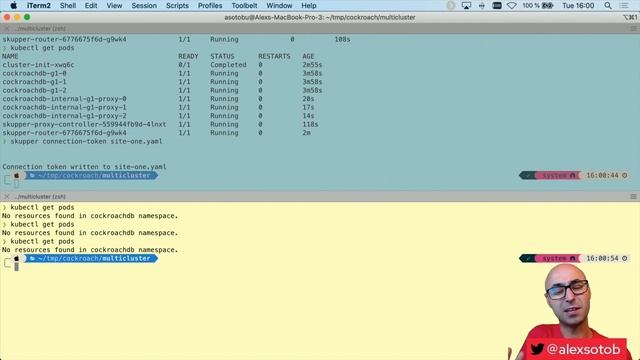Screen dimensions: 640x360
Task: Click the Tue 16:00 clock
Action: pyautogui.click(x=578, y=6)
